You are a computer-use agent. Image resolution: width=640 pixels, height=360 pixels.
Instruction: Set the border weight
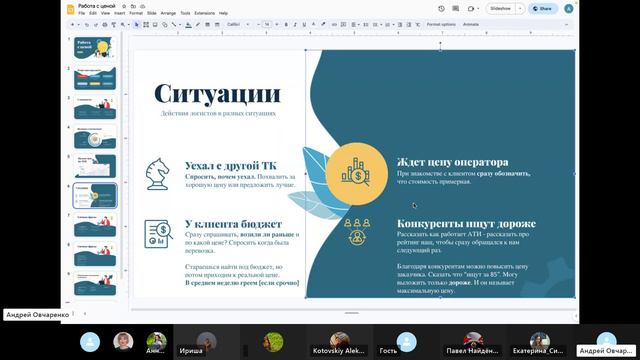click(x=207, y=24)
